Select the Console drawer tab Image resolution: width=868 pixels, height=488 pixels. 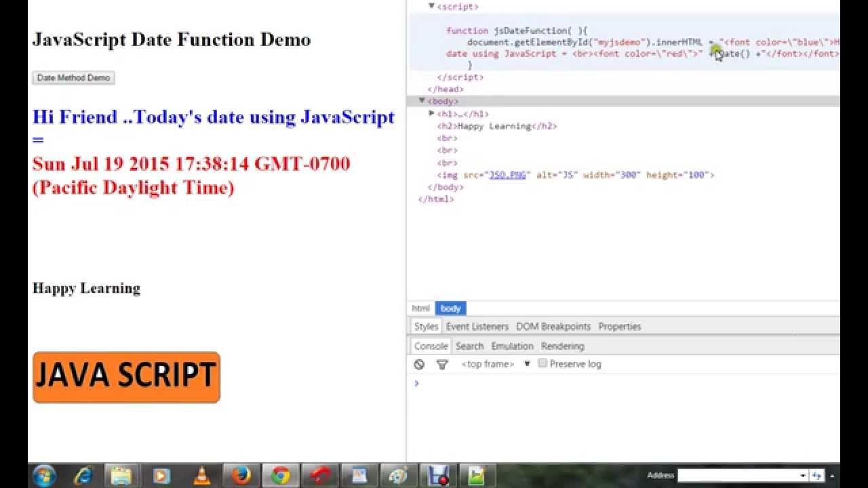(x=431, y=346)
